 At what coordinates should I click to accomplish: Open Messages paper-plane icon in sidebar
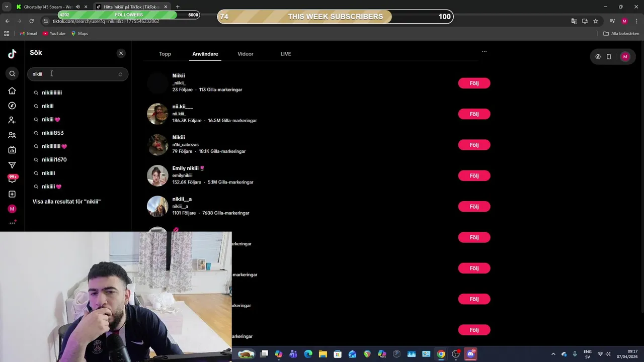coord(12,165)
